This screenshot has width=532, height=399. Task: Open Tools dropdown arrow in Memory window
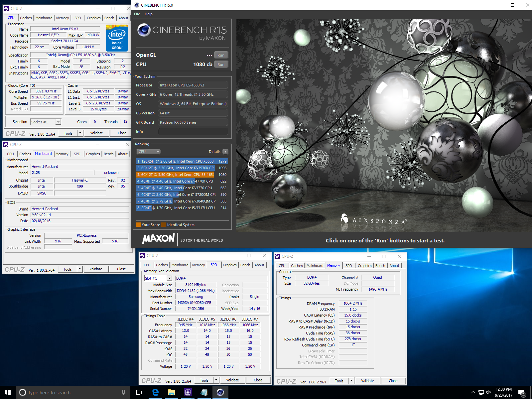tap(351, 381)
